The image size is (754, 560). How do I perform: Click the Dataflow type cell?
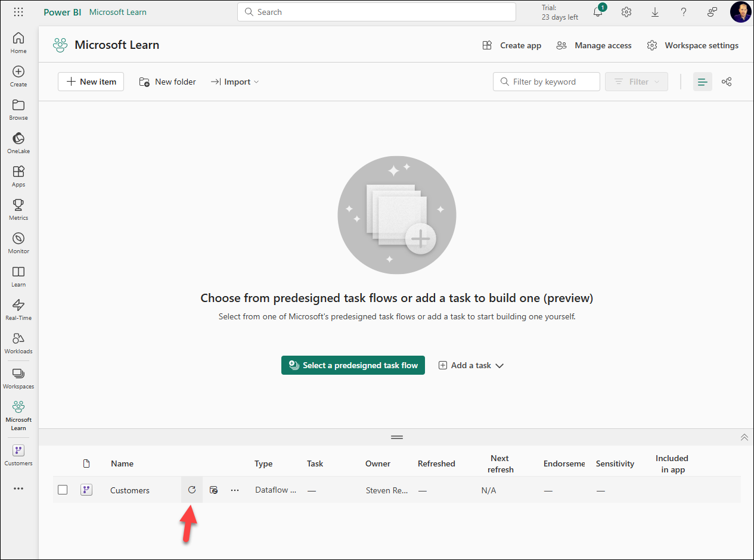click(x=276, y=490)
